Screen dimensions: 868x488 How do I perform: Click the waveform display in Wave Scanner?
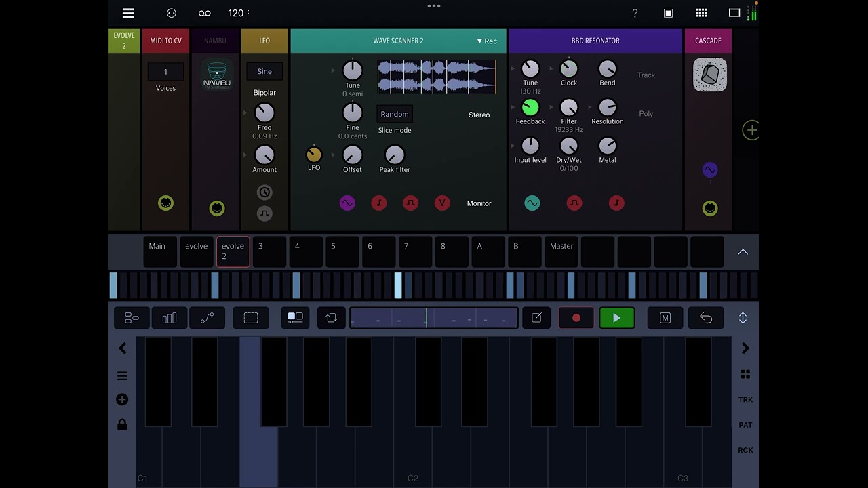[x=437, y=77]
